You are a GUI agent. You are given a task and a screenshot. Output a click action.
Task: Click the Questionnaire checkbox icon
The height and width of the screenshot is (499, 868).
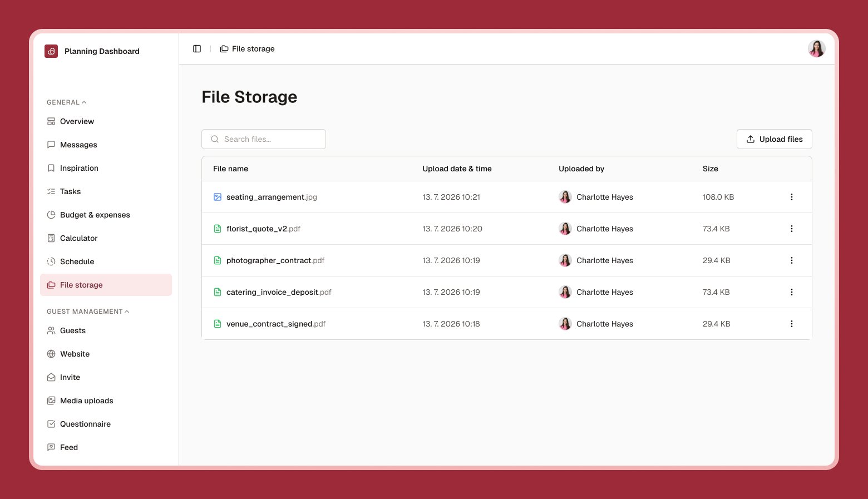(51, 424)
